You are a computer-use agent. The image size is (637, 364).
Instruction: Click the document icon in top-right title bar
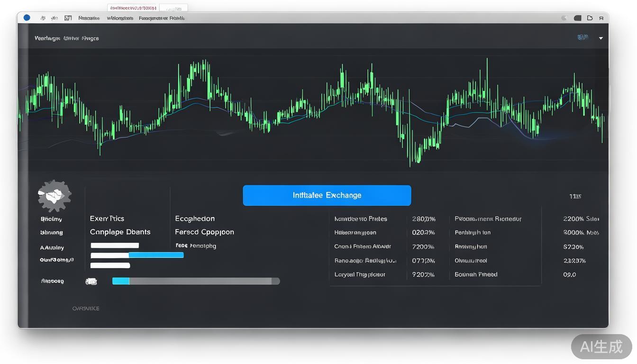[590, 18]
